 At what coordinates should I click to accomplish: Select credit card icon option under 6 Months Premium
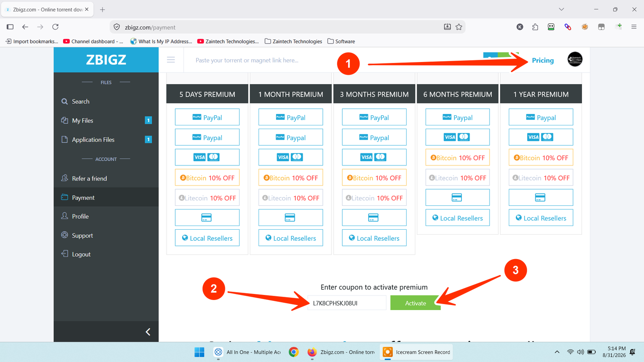(458, 198)
